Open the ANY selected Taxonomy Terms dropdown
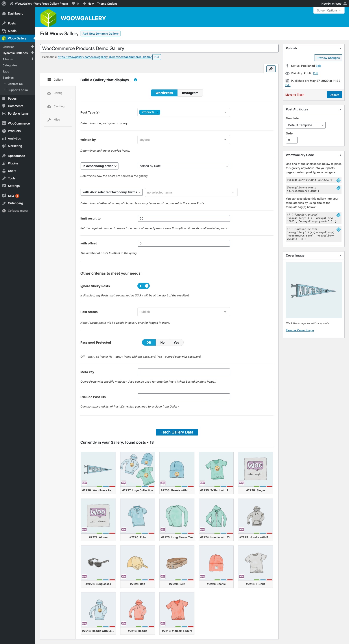Viewport: 349px width, 644px height. click(111, 192)
